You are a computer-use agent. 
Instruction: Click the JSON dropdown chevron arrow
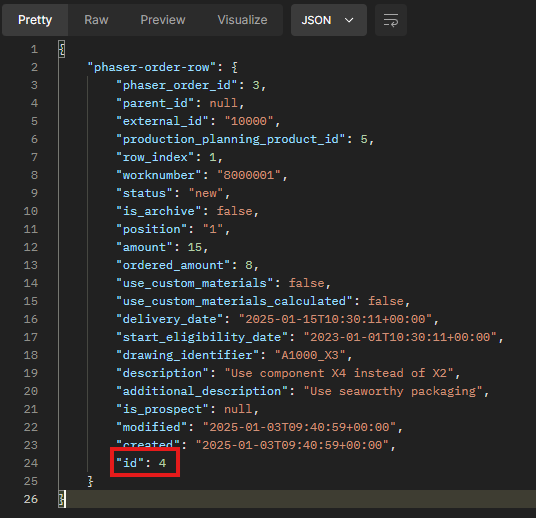(x=349, y=20)
